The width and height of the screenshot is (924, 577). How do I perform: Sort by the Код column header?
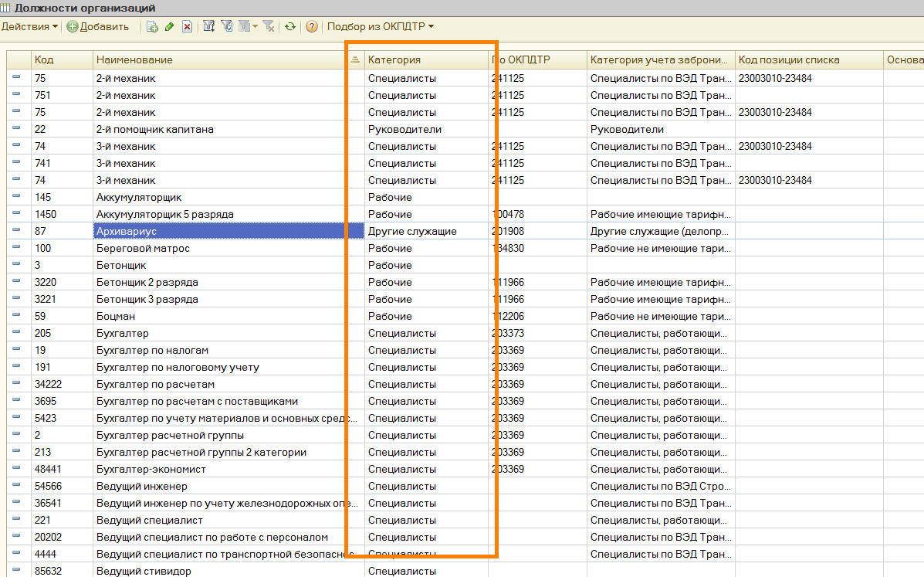(61, 59)
